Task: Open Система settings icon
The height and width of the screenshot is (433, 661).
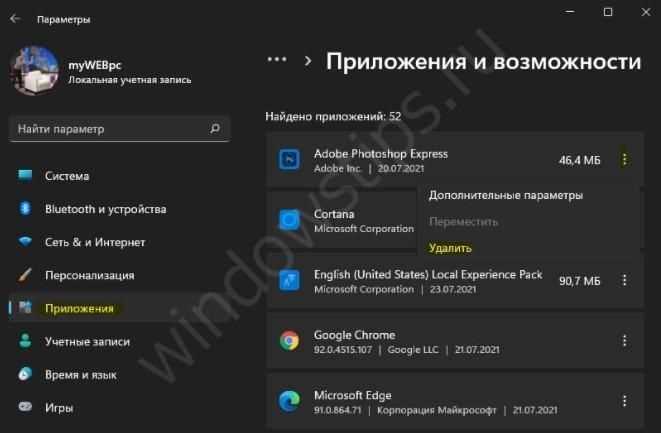Action: tap(25, 175)
